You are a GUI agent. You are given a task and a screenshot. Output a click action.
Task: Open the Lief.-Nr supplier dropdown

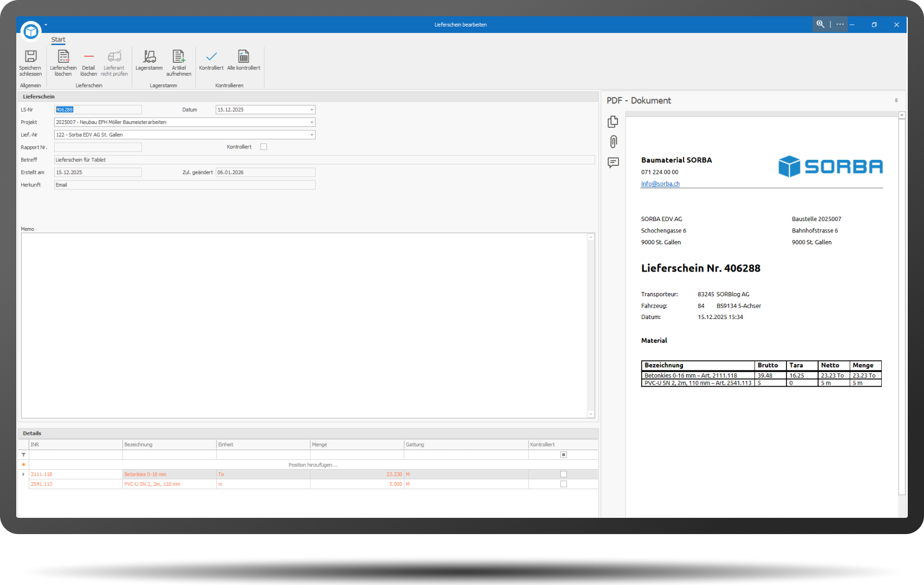[311, 135]
